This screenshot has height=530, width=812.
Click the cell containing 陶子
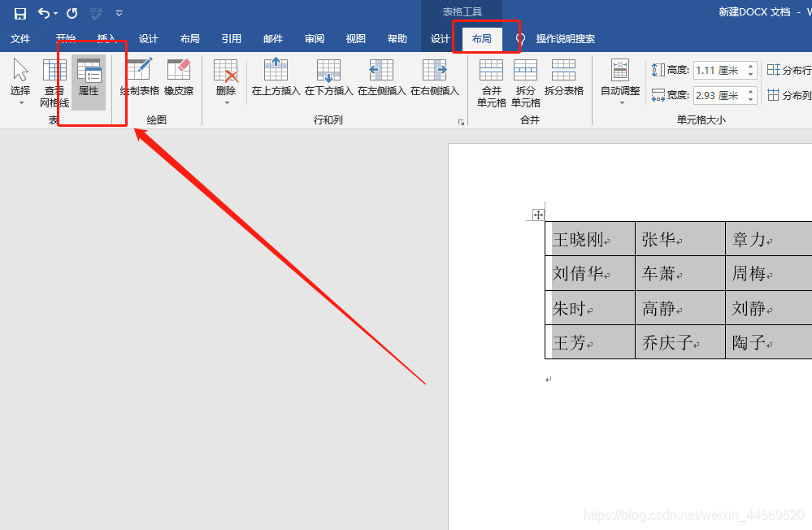tap(769, 342)
